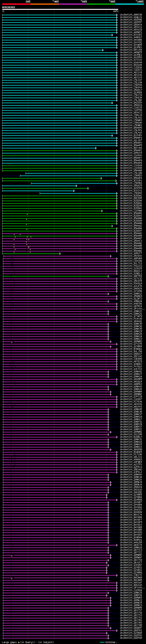Image resolution: width=146 pixels, height=644 pixels.
Task: Select the UniRef100_P27634 label
Action: click(131, 402)
